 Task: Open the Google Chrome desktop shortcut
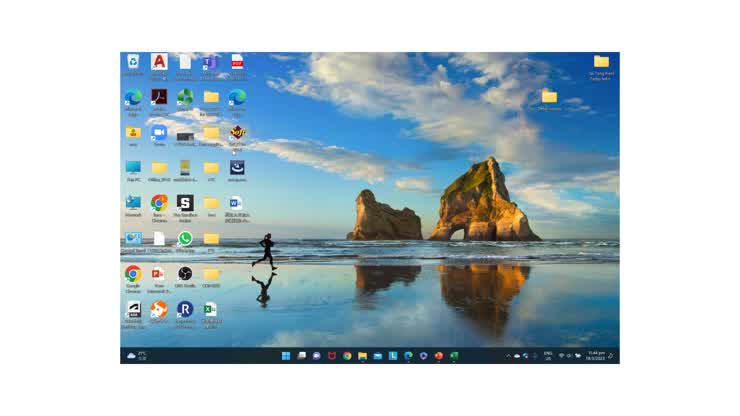[x=133, y=274]
